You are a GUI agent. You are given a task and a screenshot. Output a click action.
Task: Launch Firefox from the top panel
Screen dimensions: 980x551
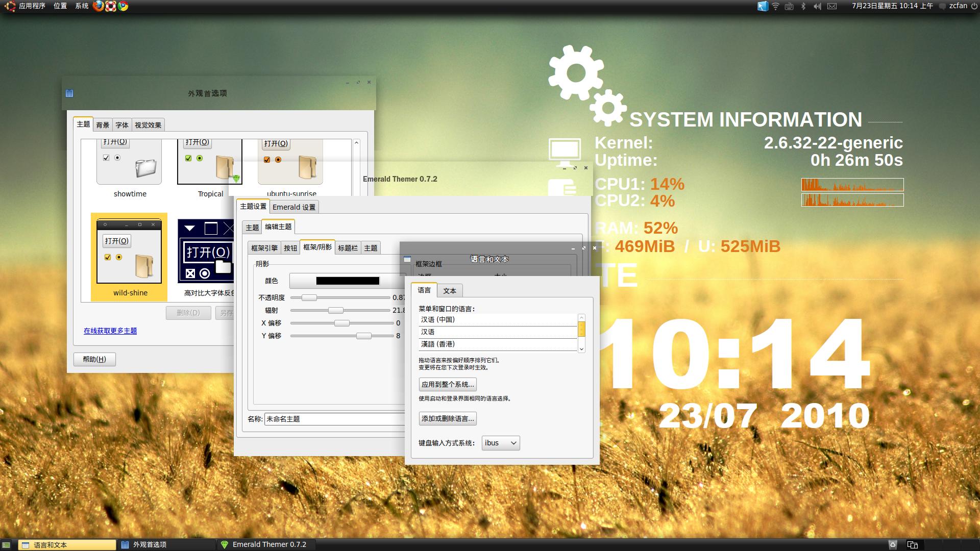point(98,6)
